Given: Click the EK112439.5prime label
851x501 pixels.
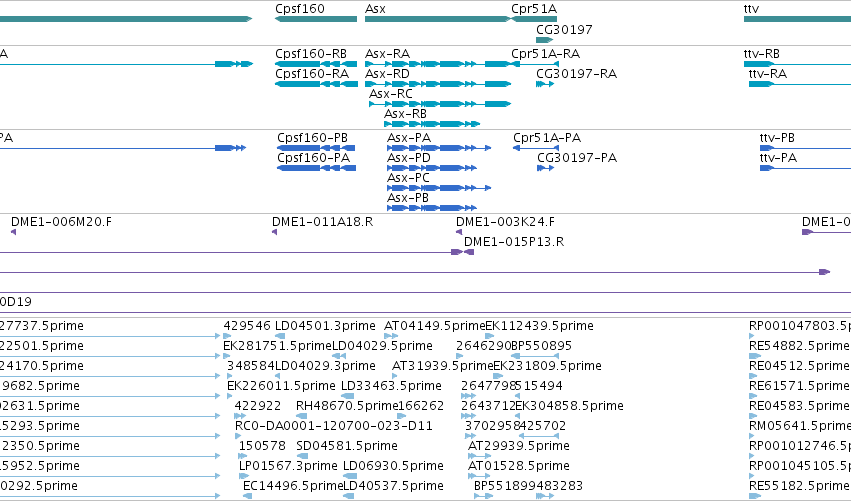Looking at the screenshot, I should pyautogui.click(x=539, y=326).
